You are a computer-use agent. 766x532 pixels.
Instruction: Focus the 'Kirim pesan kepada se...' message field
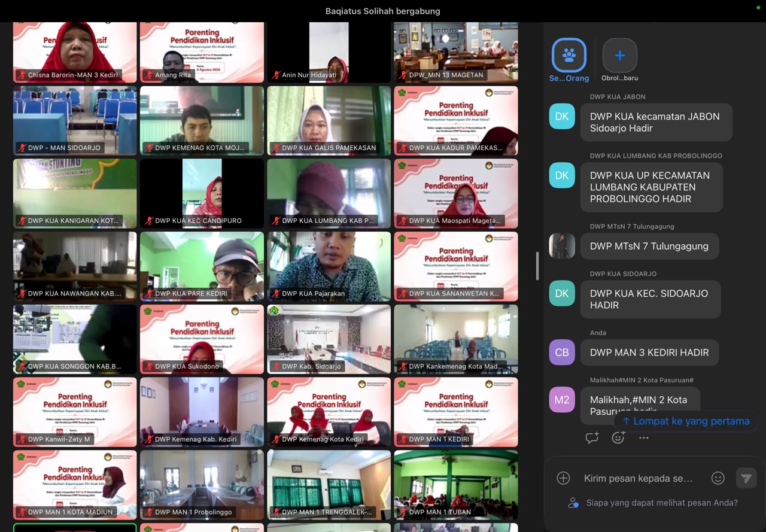638,478
